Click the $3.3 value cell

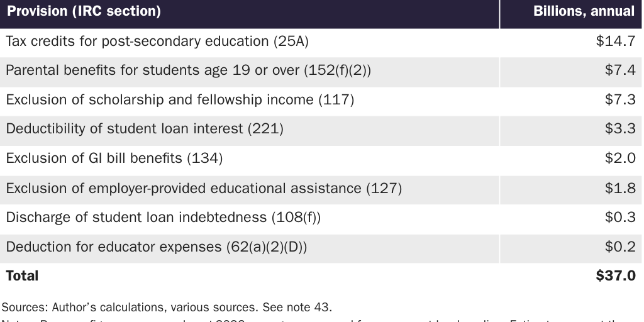pos(620,129)
